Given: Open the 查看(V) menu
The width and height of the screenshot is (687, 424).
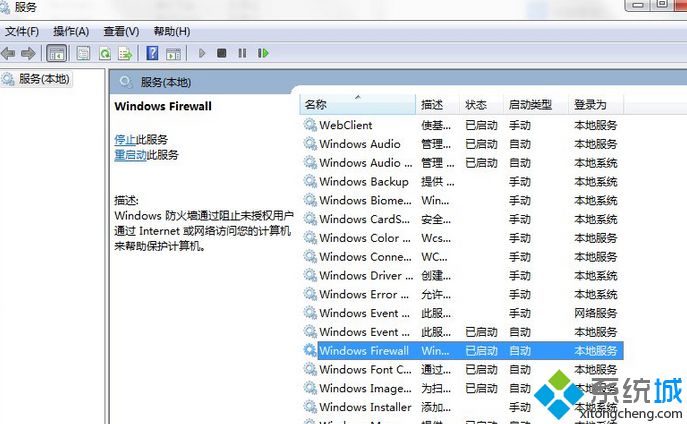Looking at the screenshot, I should click(121, 32).
